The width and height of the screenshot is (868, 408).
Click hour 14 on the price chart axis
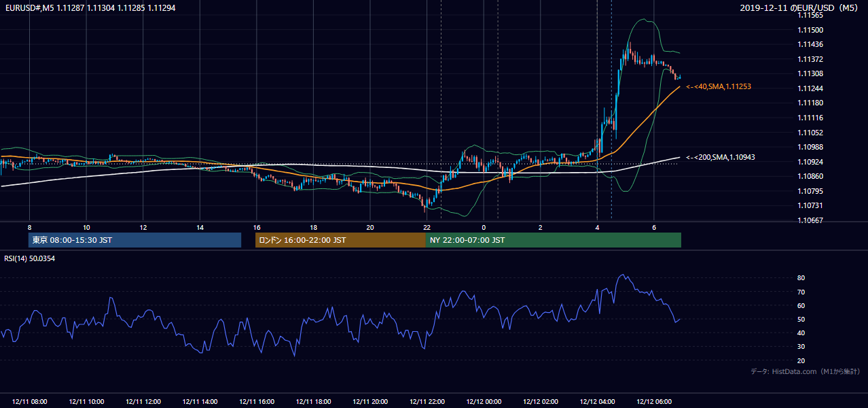tap(200, 227)
